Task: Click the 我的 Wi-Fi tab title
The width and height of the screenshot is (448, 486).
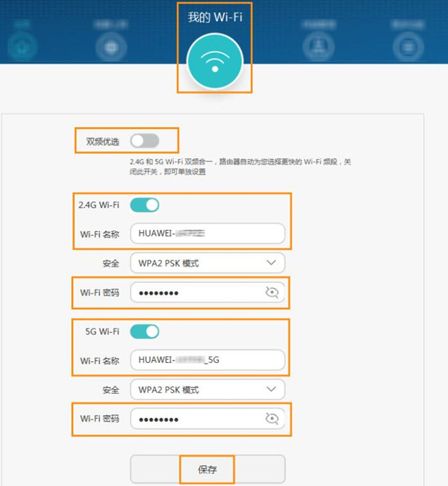Action: pos(215,16)
